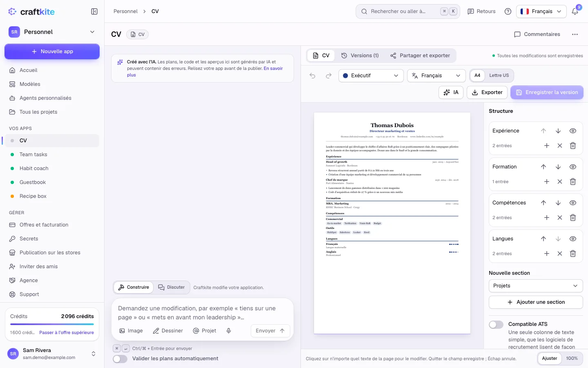Open the CV language Français dropdown
This screenshot has height=368, width=588.
[437, 76]
